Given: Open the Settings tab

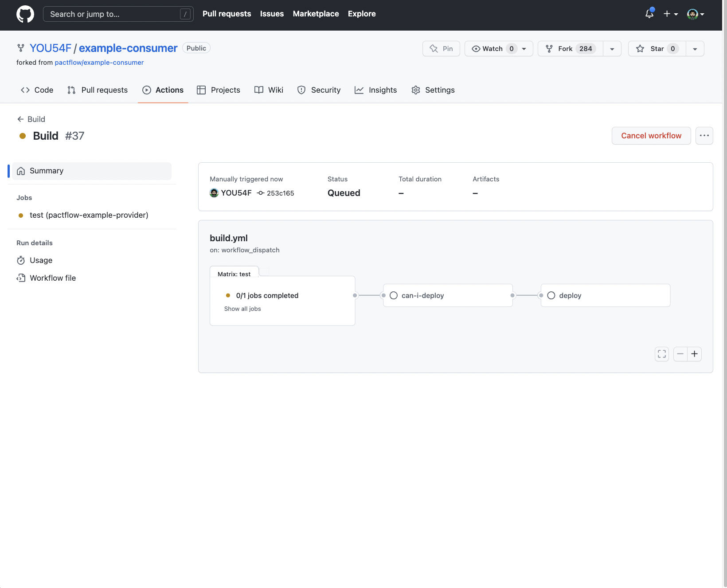Looking at the screenshot, I should tap(433, 90).
